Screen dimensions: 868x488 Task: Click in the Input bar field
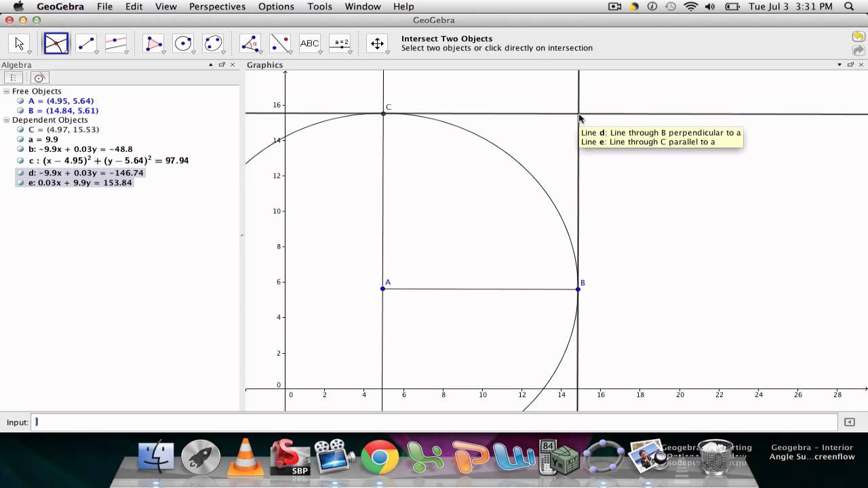(x=435, y=422)
